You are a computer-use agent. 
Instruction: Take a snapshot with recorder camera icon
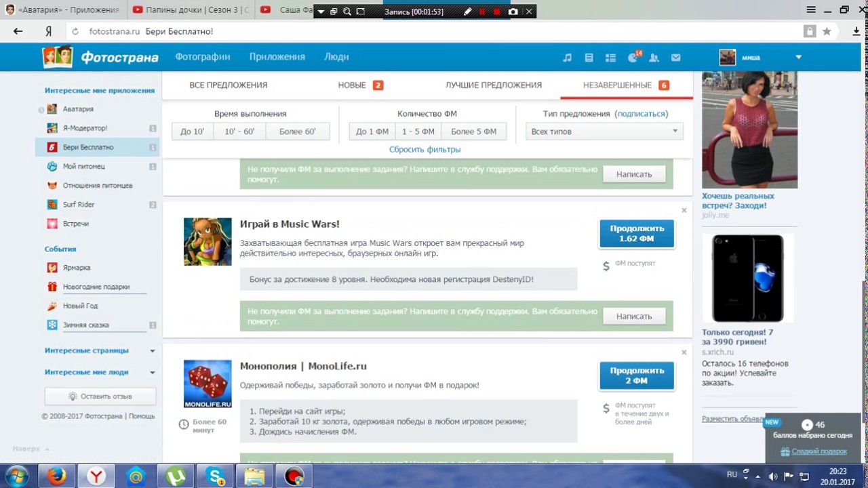pyautogui.click(x=513, y=12)
